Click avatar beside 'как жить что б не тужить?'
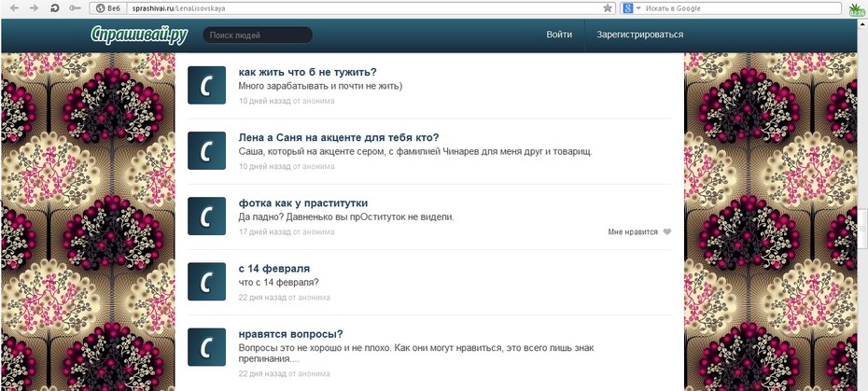The height and width of the screenshot is (391, 868). tap(206, 85)
